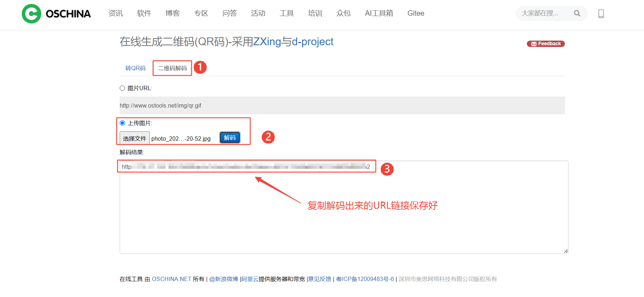Click the search magnifier icon
The width and height of the screenshot is (644, 297).
click(577, 14)
